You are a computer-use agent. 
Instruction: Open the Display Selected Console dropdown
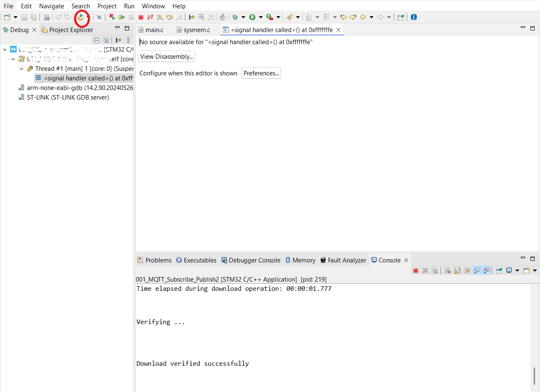tap(517, 270)
